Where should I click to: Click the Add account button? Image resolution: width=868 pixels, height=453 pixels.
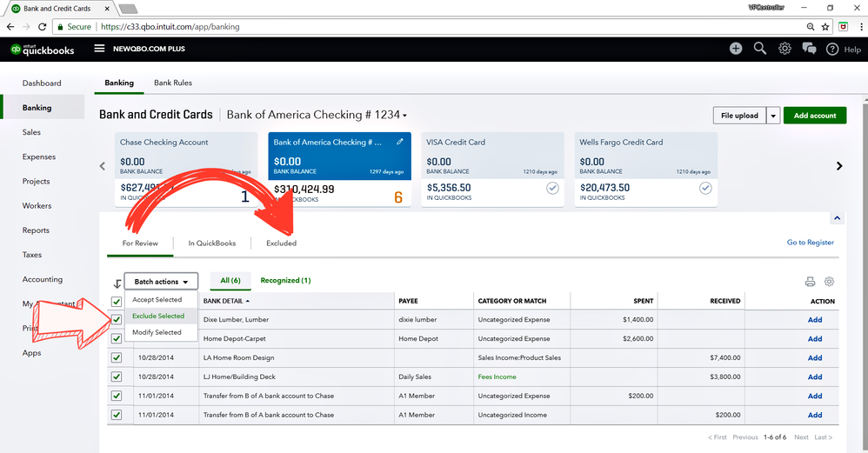click(x=814, y=116)
